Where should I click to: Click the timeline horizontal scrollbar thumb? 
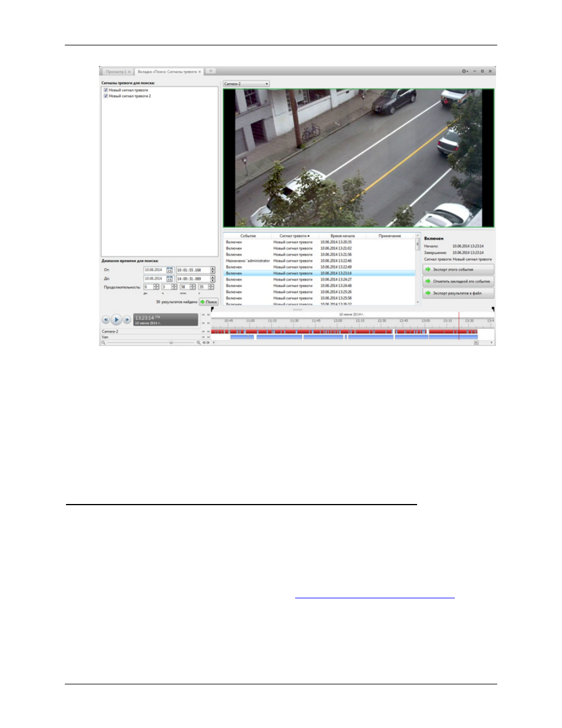click(476, 342)
